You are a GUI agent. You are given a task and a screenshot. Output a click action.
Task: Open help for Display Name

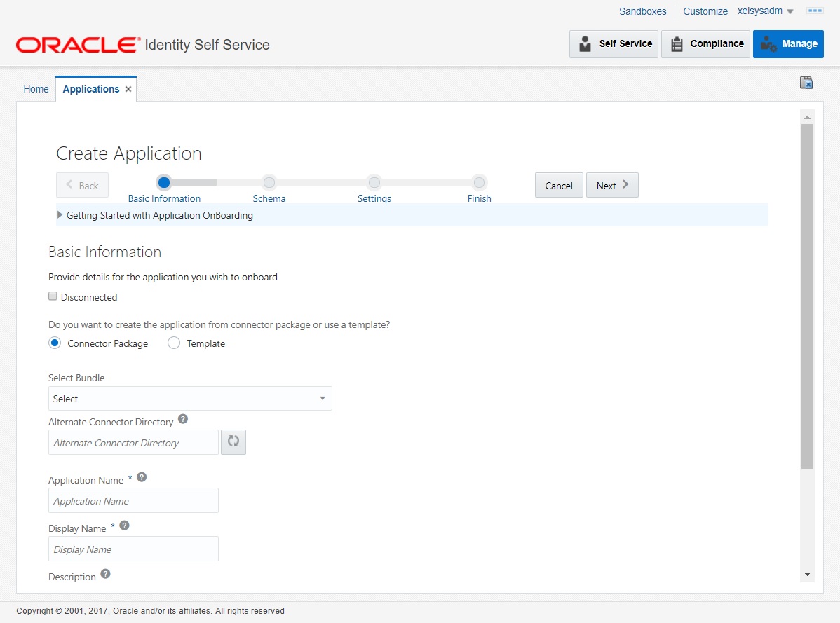(124, 524)
